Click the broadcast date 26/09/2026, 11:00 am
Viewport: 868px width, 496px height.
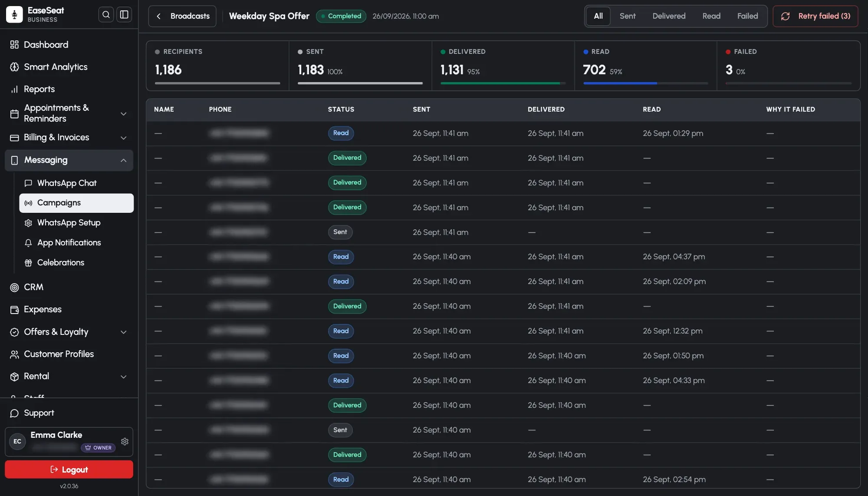click(x=405, y=16)
